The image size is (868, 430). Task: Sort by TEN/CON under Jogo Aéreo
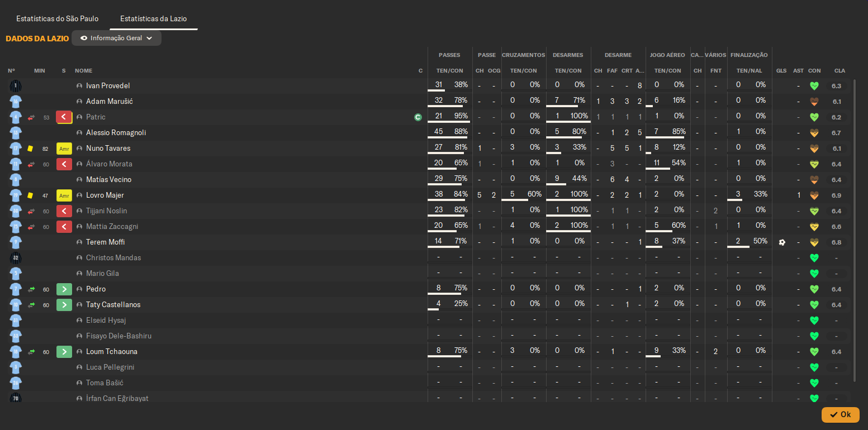pos(668,71)
